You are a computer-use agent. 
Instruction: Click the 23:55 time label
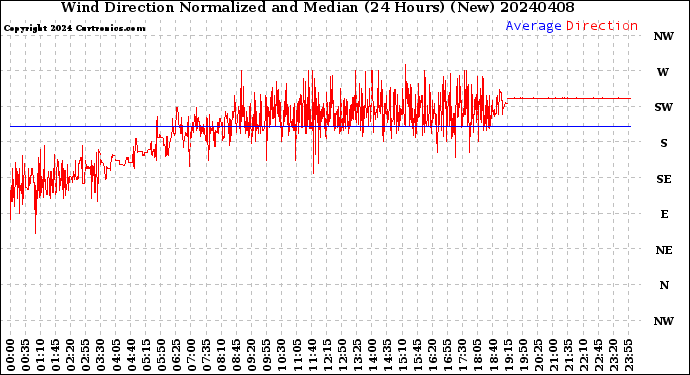pyautogui.click(x=629, y=355)
